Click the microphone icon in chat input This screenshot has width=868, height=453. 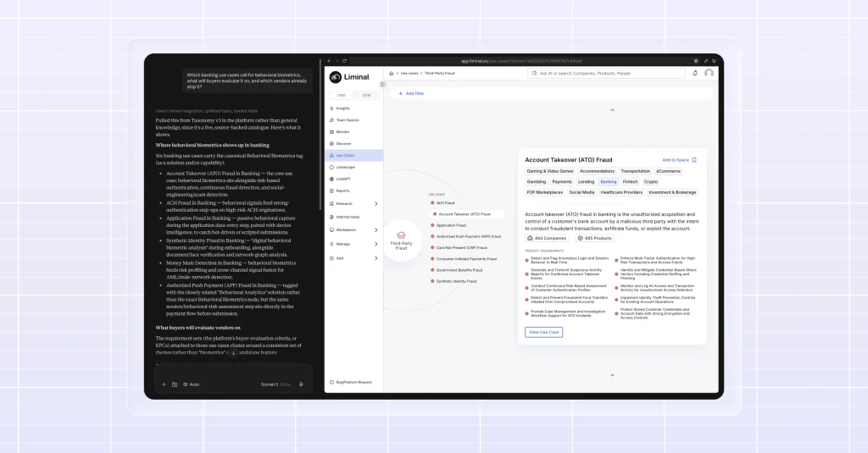[x=301, y=384]
